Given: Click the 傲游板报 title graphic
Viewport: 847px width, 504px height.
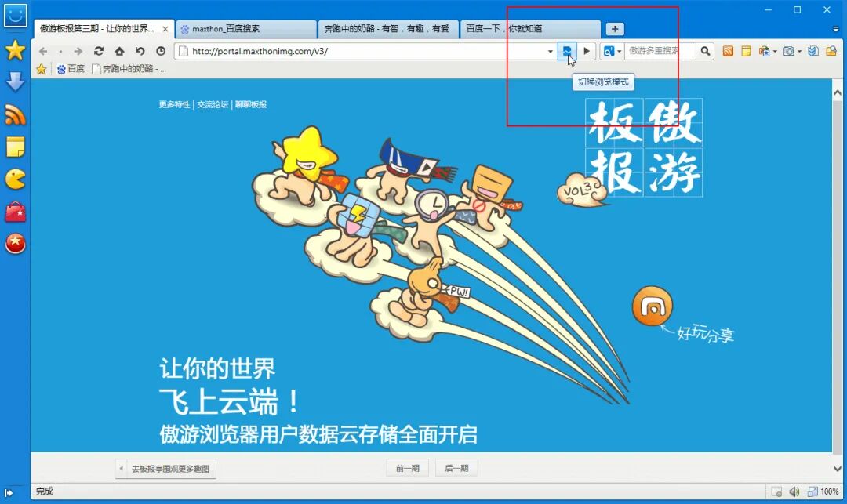Looking at the screenshot, I should click(645, 147).
